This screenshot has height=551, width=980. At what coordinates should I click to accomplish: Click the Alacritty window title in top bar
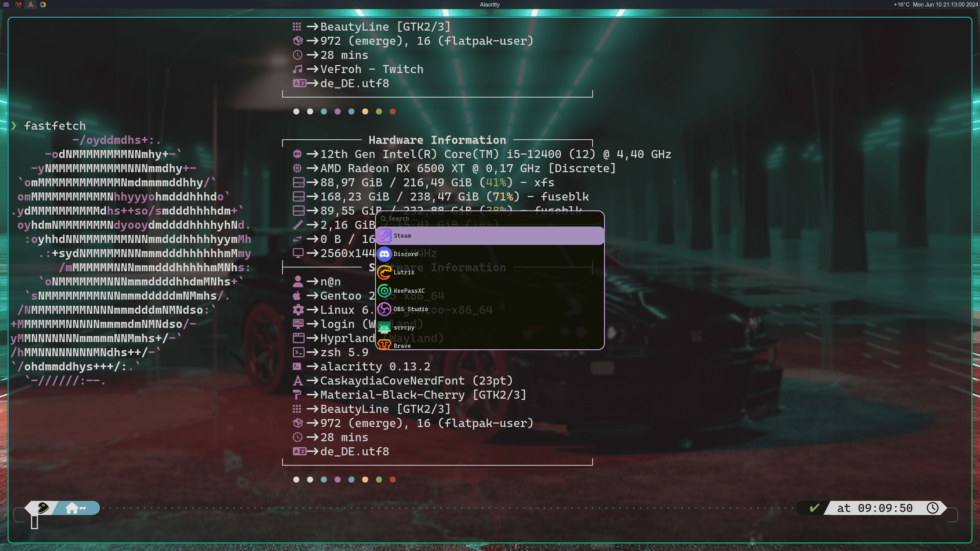coord(490,5)
